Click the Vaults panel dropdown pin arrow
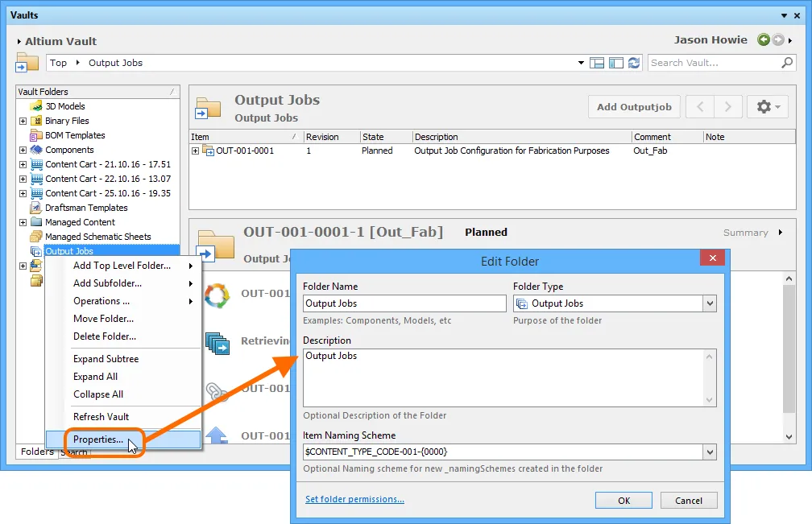This screenshot has width=812, height=524. [x=784, y=15]
